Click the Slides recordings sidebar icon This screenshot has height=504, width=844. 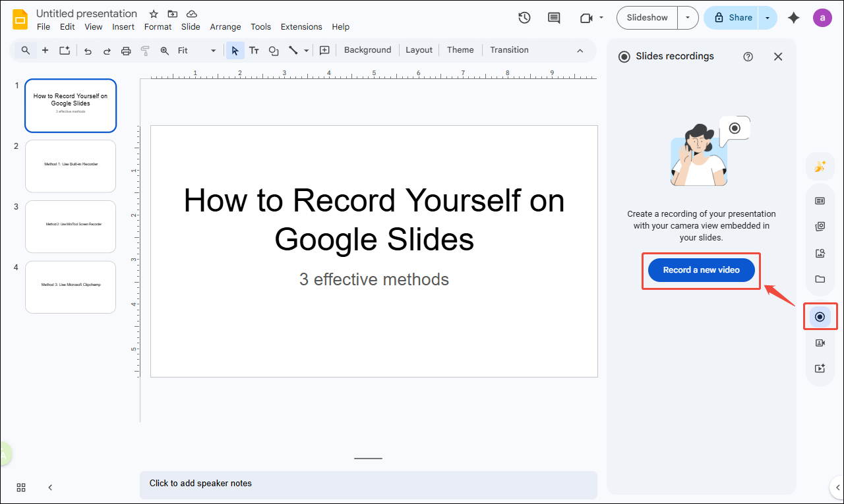(x=820, y=316)
